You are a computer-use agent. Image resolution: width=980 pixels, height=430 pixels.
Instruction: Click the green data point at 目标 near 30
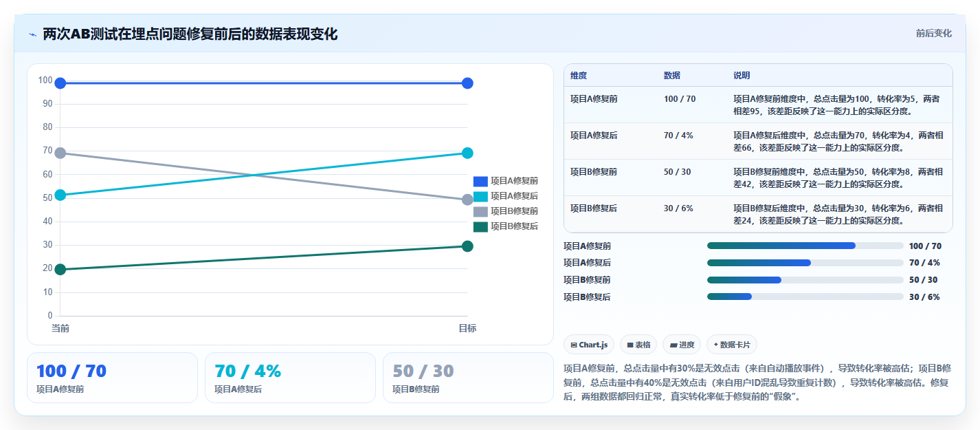click(x=467, y=246)
